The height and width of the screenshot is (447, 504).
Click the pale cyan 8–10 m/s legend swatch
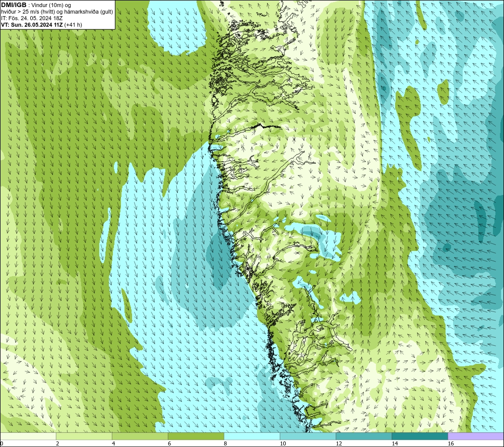pyautogui.click(x=252, y=436)
